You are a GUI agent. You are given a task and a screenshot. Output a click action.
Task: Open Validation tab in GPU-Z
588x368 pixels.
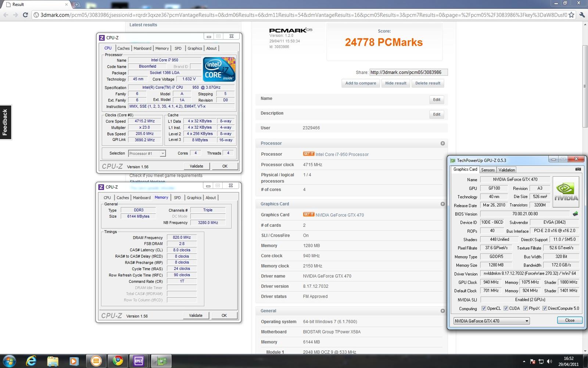[x=506, y=170]
